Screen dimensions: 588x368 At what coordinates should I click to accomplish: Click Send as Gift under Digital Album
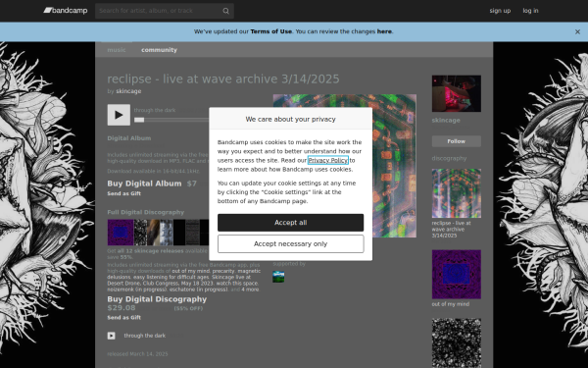coord(124,193)
